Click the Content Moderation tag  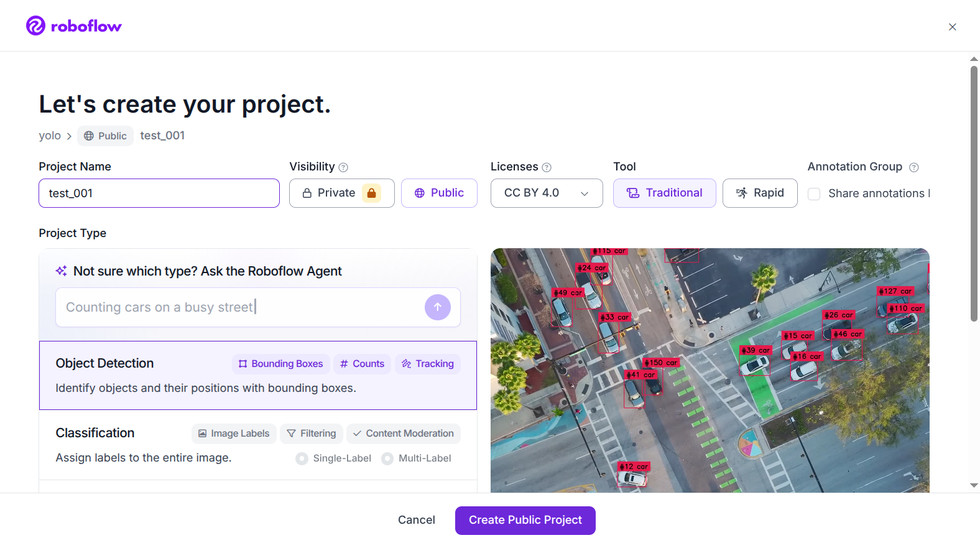pyautogui.click(x=404, y=434)
